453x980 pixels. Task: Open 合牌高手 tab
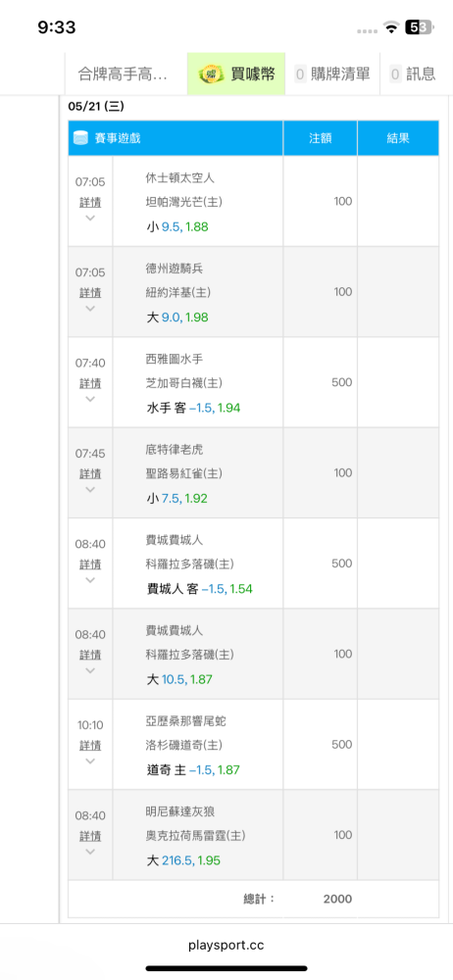[x=126, y=74]
